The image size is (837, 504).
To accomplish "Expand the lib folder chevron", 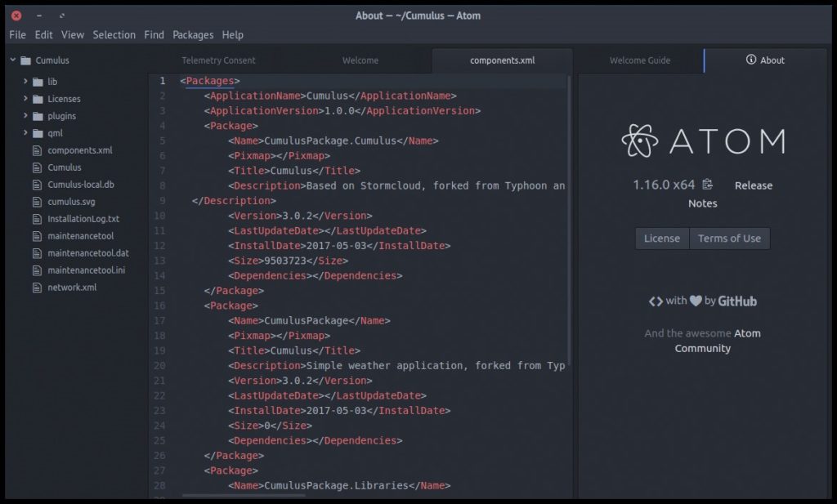I will [25, 81].
